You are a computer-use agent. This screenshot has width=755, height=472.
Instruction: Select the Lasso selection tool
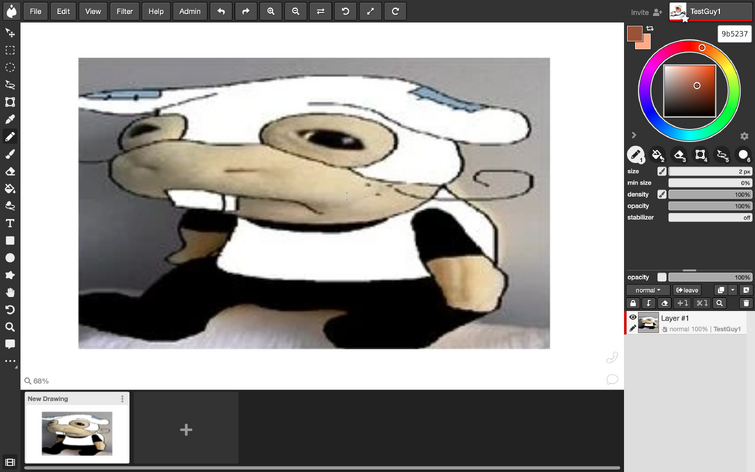[x=10, y=85]
